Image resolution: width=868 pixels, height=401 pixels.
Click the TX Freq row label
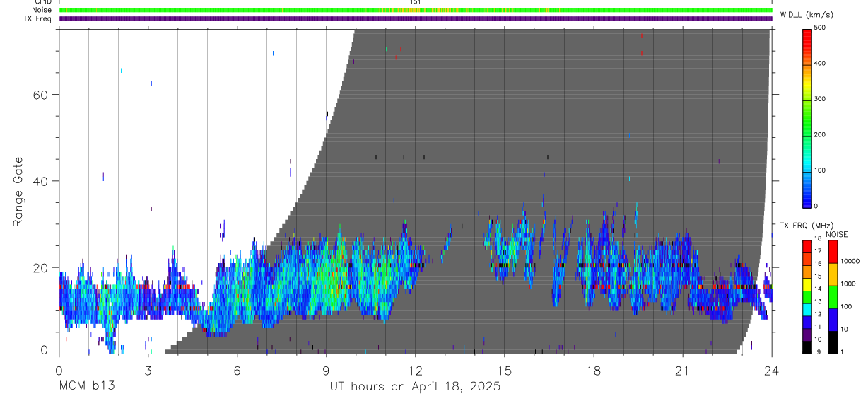[38, 18]
